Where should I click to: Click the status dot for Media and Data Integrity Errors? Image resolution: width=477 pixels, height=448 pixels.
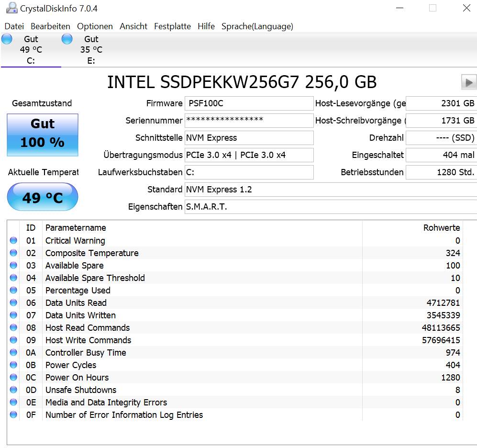tap(13, 403)
